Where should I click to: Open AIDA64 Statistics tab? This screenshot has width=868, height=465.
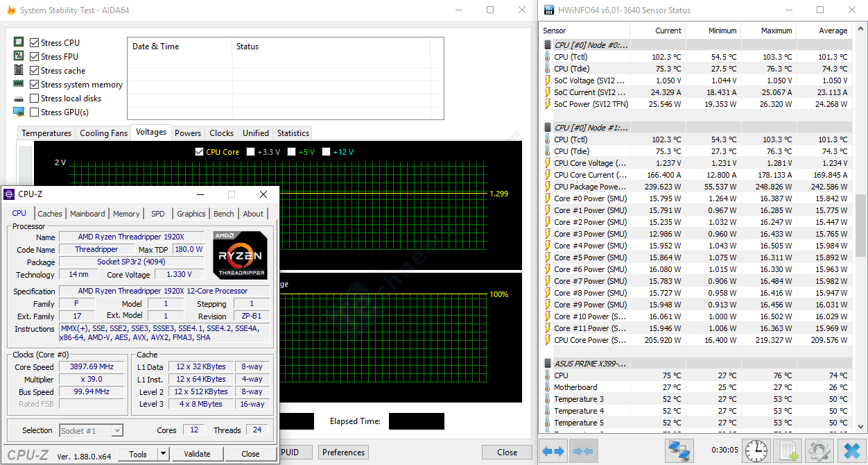(x=293, y=133)
